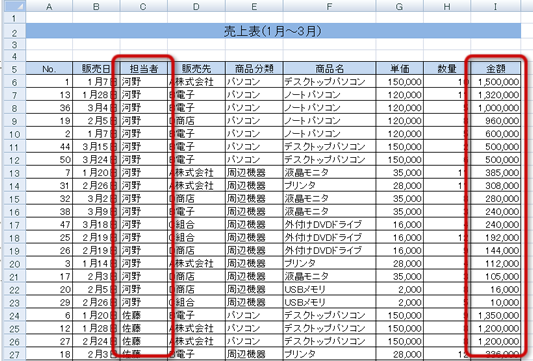The height and width of the screenshot is (361, 533).
Task: Click the date cell 3月15日
Action: pos(96,147)
